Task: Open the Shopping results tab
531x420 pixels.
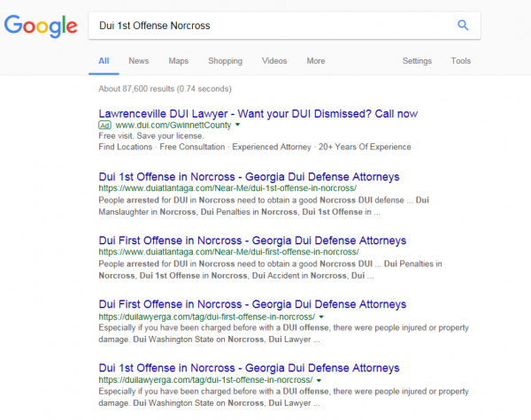Action: point(225,61)
